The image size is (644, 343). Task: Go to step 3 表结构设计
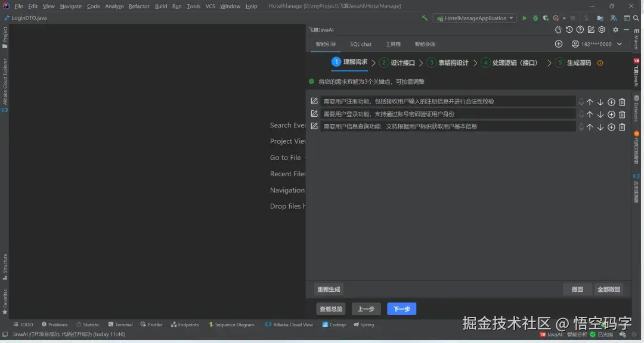point(448,63)
